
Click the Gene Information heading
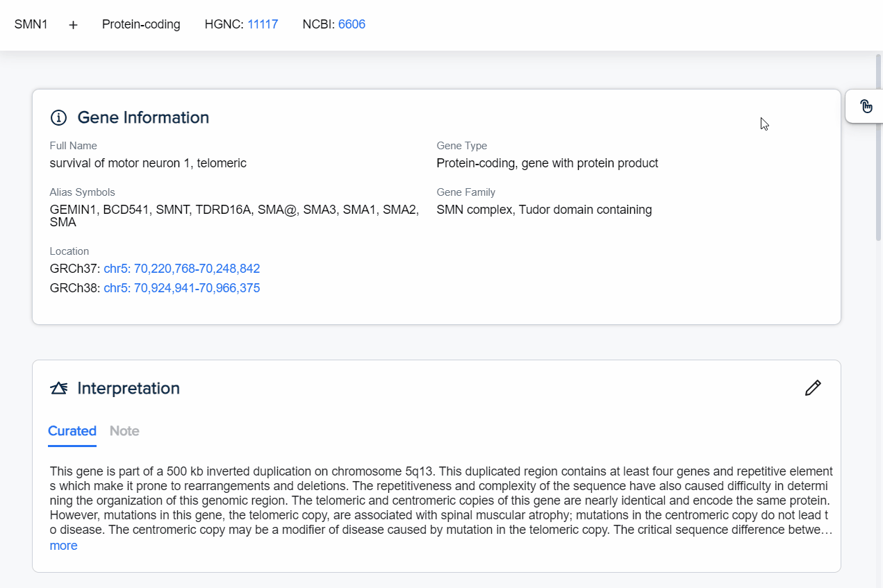coord(143,118)
